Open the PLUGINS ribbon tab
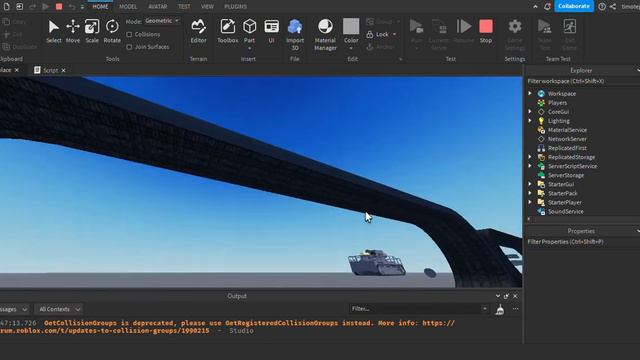 point(236,7)
